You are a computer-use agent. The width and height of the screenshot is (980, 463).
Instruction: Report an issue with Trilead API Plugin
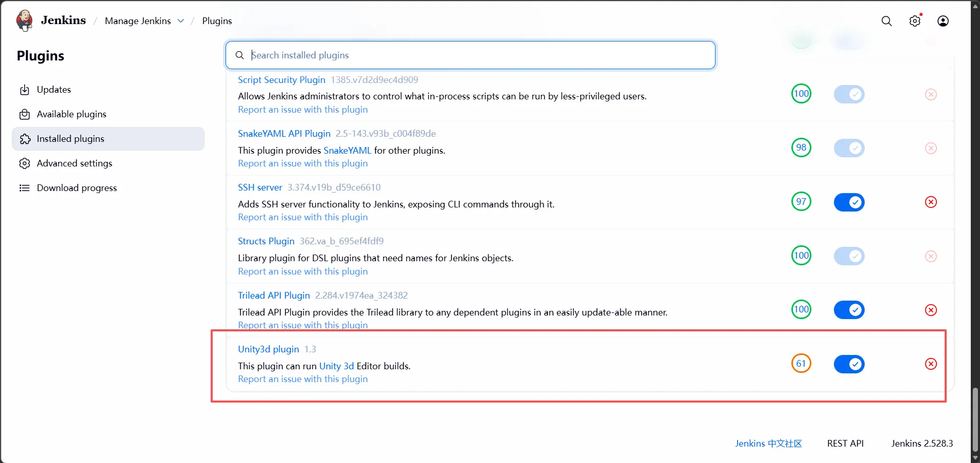click(302, 325)
